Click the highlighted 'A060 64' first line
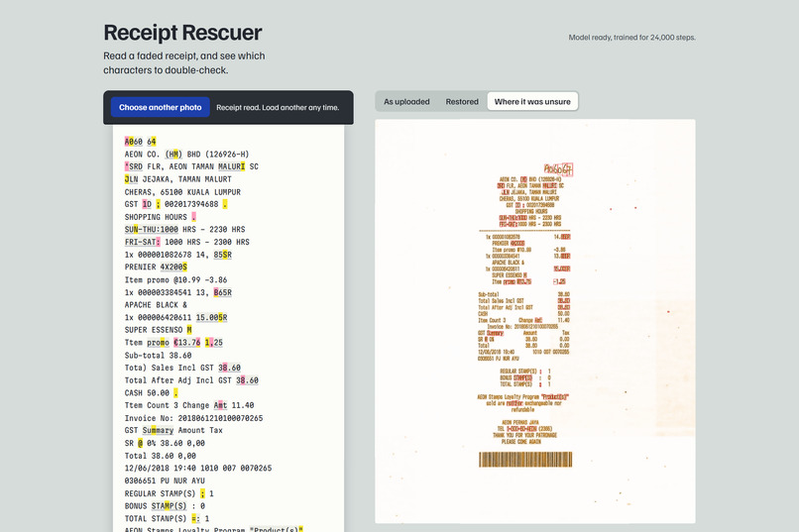Image resolution: width=799 pixels, height=532 pixels. point(140,142)
